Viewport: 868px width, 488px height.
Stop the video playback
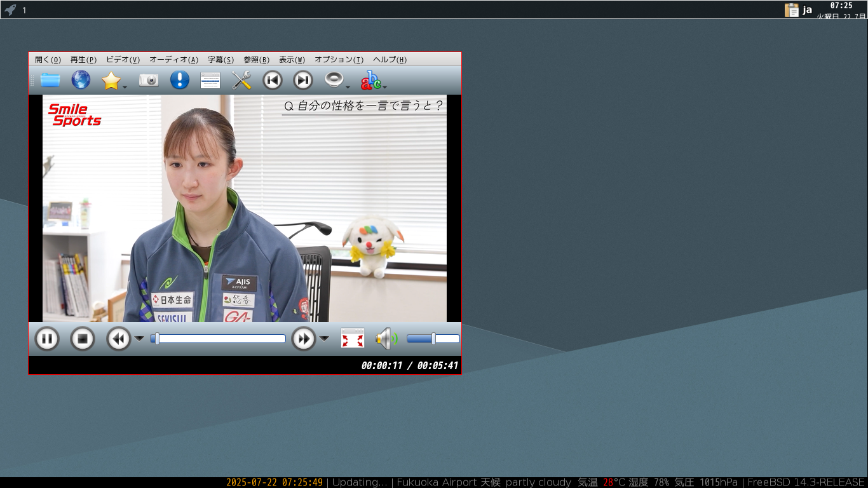coord(83,339)
